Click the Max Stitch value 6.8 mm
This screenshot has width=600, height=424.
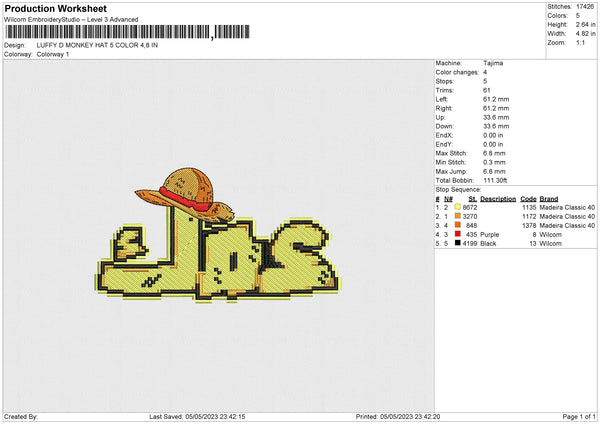click(x=494, y=153)
